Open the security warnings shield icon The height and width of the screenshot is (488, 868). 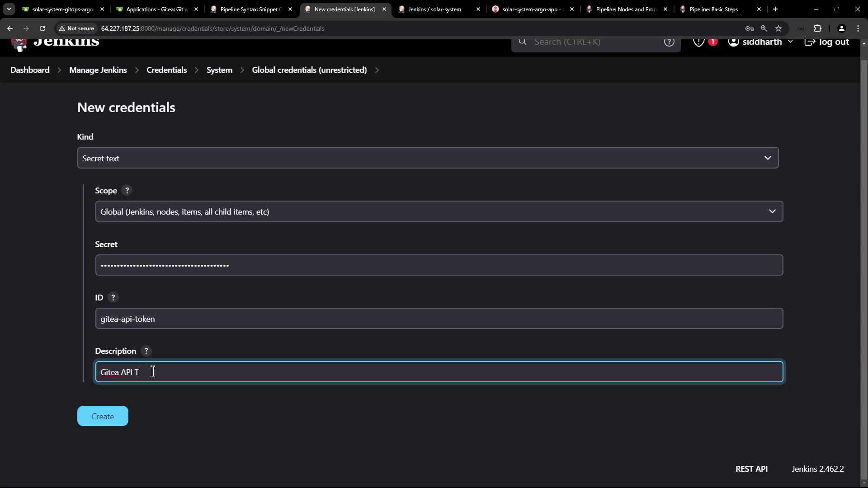[698, 42]
